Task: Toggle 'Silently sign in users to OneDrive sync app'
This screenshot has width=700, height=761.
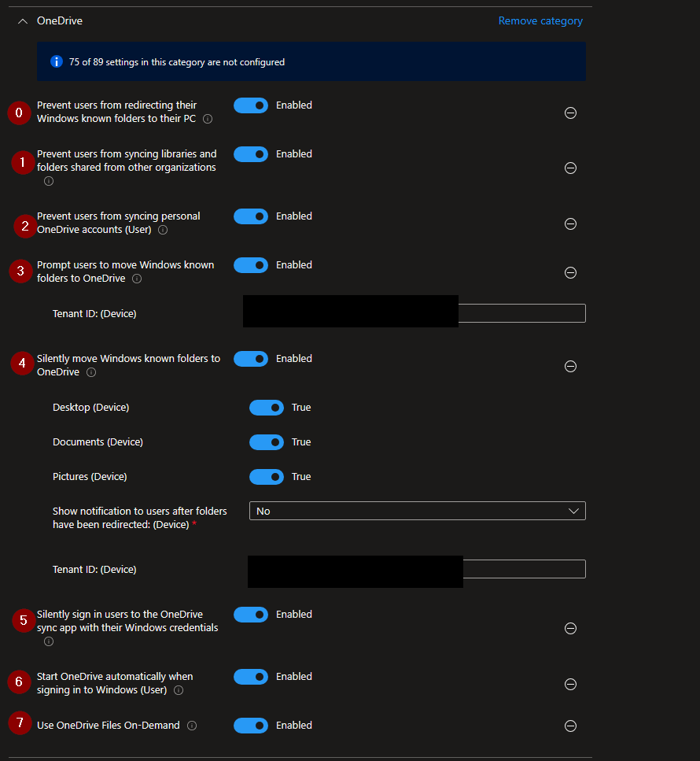Action: pyautogui.click(x=251, y=615)
